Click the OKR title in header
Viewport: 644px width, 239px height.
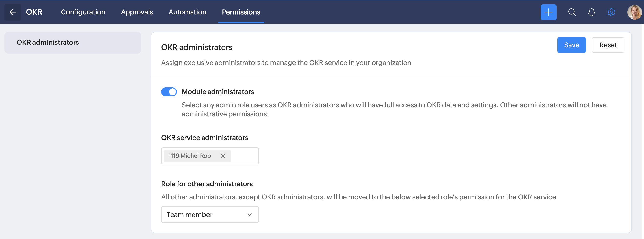[x=34, y=12]
